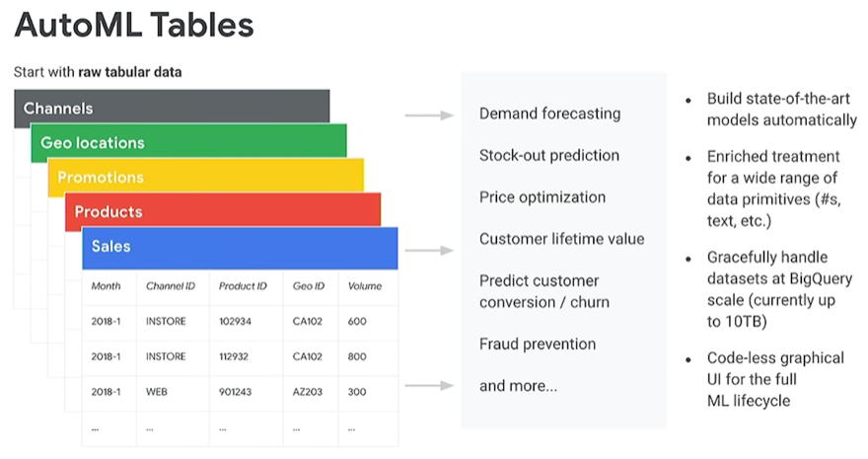Click the WEB channel cell
This screenshot has width=868, height=459.
click(x=157, y=392)
